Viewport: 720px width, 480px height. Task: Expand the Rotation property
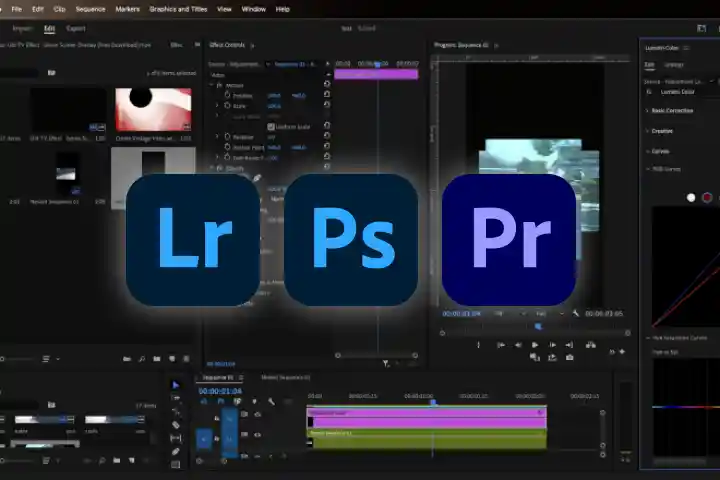click(217, 136)
